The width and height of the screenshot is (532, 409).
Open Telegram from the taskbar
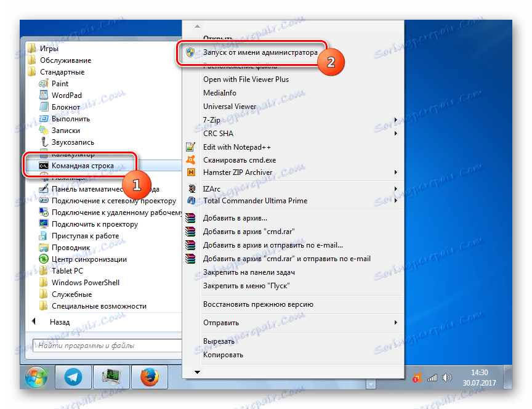click(x=73, y=377)
